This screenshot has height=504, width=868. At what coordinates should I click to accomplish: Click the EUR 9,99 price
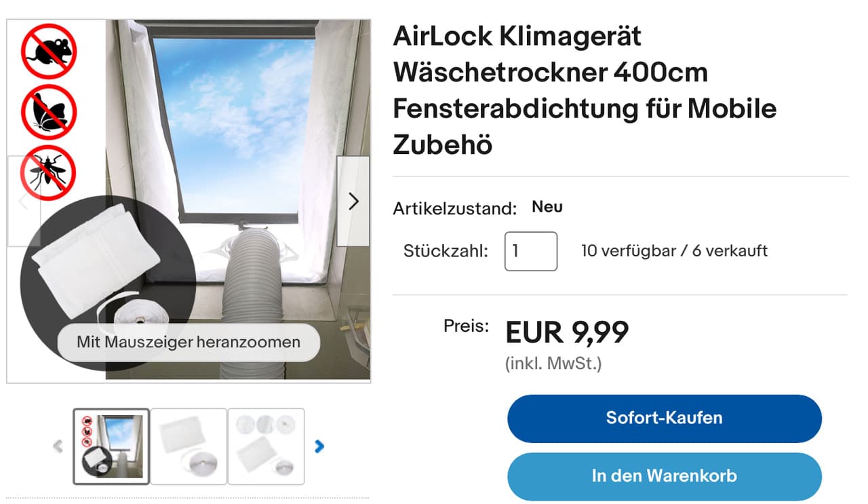point(568,332)
